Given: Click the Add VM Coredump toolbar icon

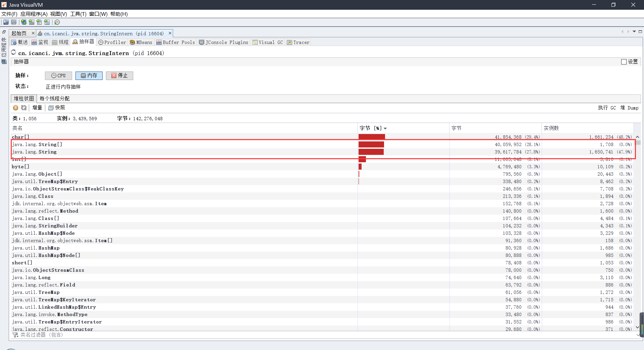Looking at the screenshot, I should (x=39, y=22).
